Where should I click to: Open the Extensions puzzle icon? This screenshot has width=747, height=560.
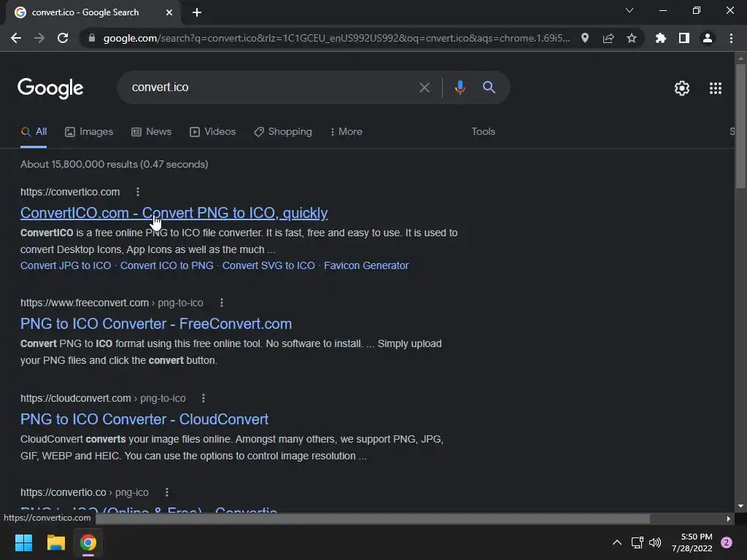[x=661, y=38]
